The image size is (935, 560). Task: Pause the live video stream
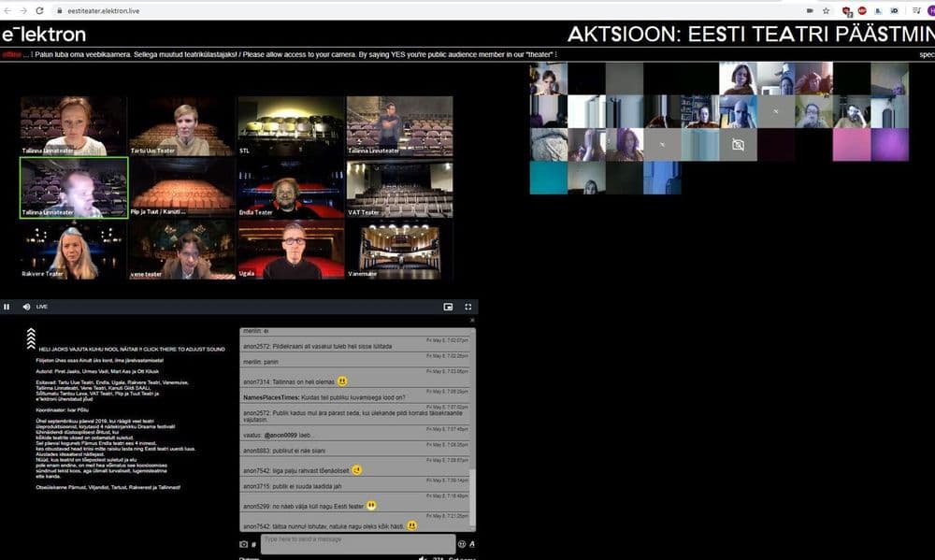click(x=7, y=307)
